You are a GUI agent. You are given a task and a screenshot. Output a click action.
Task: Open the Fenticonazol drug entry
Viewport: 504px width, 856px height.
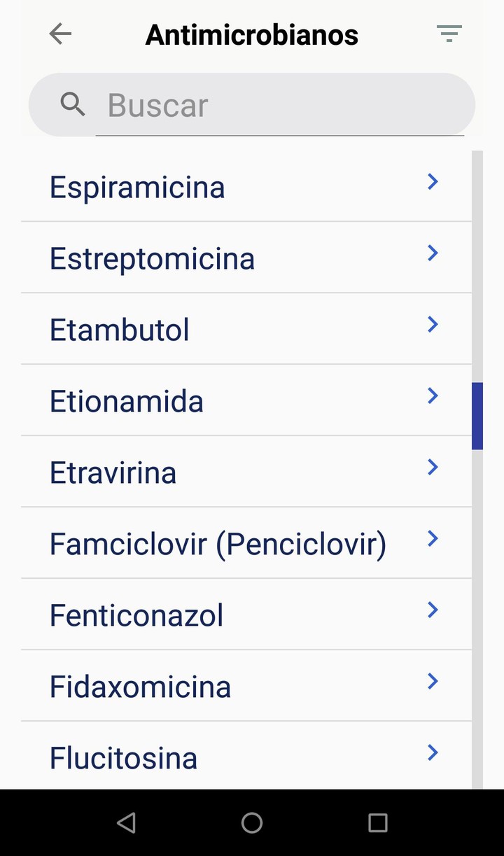click(x=136, y=616)
